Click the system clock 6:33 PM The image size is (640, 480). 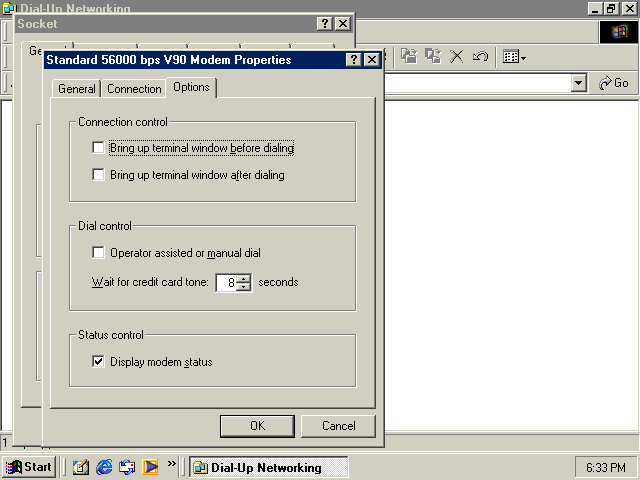606,467
